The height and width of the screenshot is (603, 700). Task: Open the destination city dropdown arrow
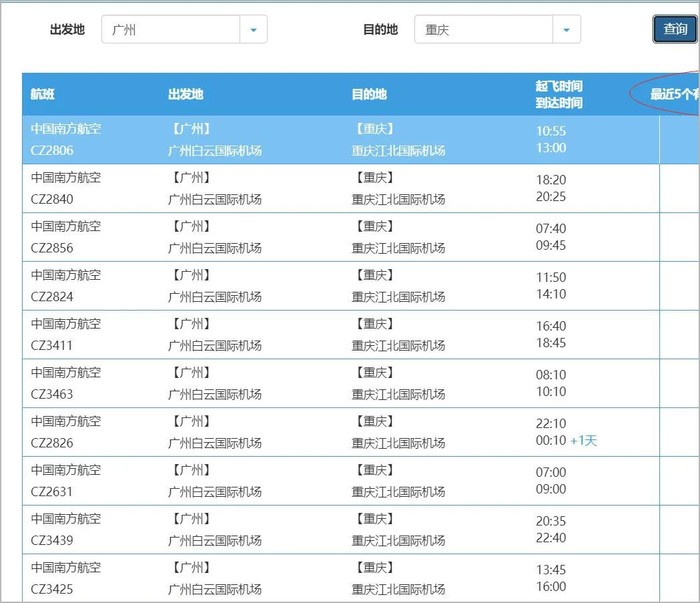pyautogui.click(x=567, y=30)
